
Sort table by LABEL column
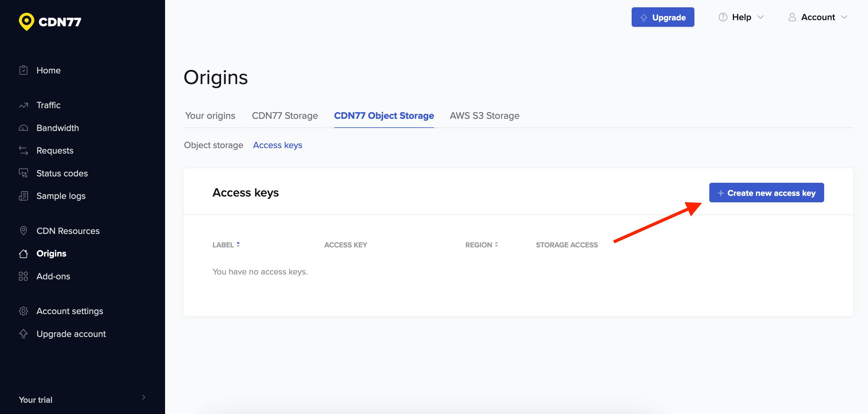coord(226,245)
